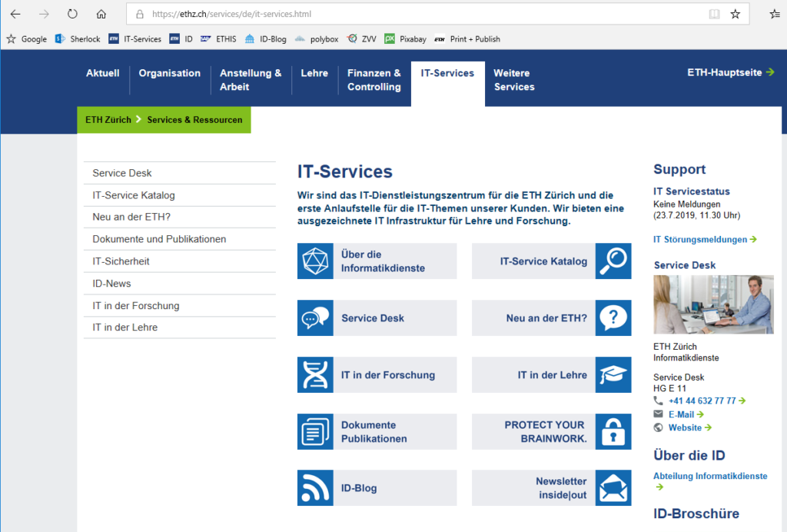Open the Print + Publish bookmark
This screenshot has width=787, height=532.
click(467, 39)
